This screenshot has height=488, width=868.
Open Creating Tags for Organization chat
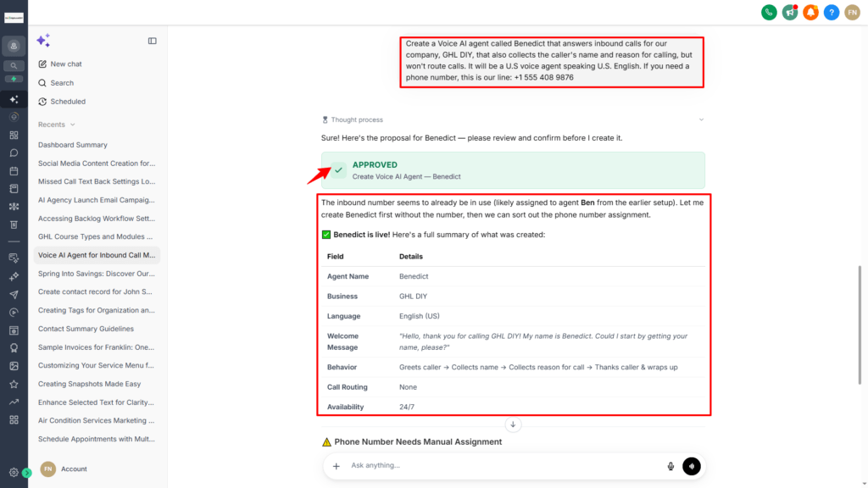coord(97,310)
